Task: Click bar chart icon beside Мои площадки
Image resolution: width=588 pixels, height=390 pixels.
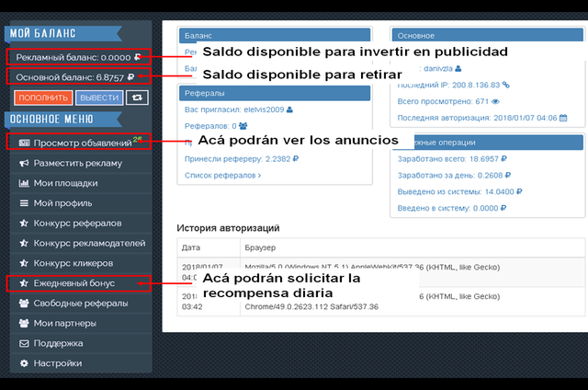Action: (x=24, y=183)
